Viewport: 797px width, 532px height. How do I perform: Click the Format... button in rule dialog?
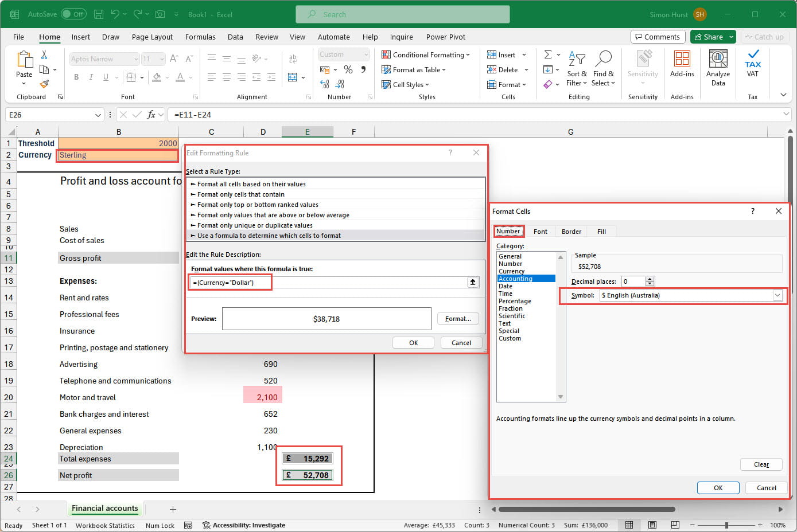(457, 319)
